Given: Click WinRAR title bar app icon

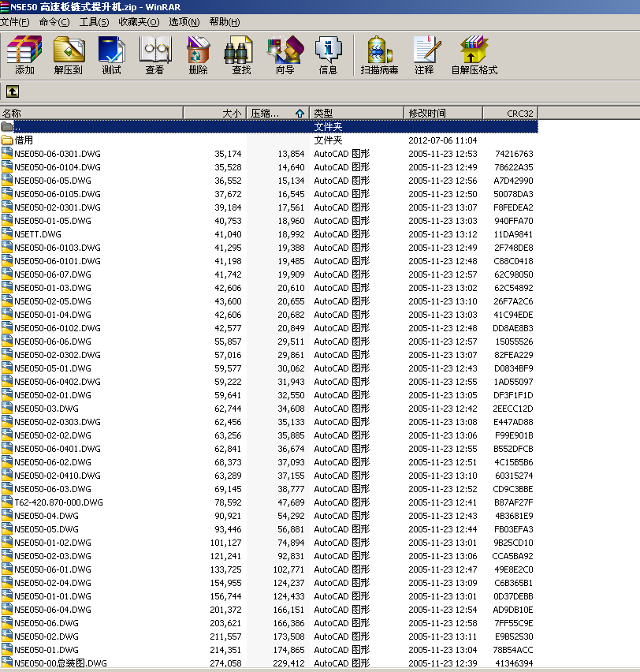Looking at the screenshot, I should [x=4, y=7].
